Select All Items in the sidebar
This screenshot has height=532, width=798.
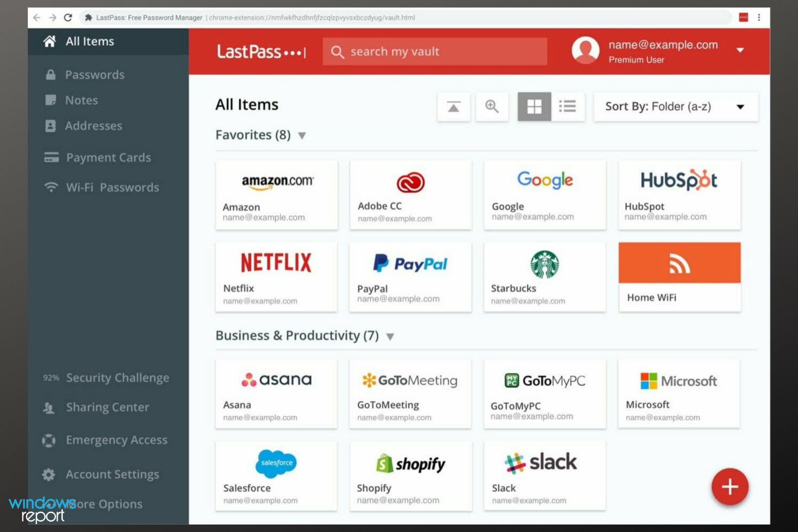tap(108, 41)
